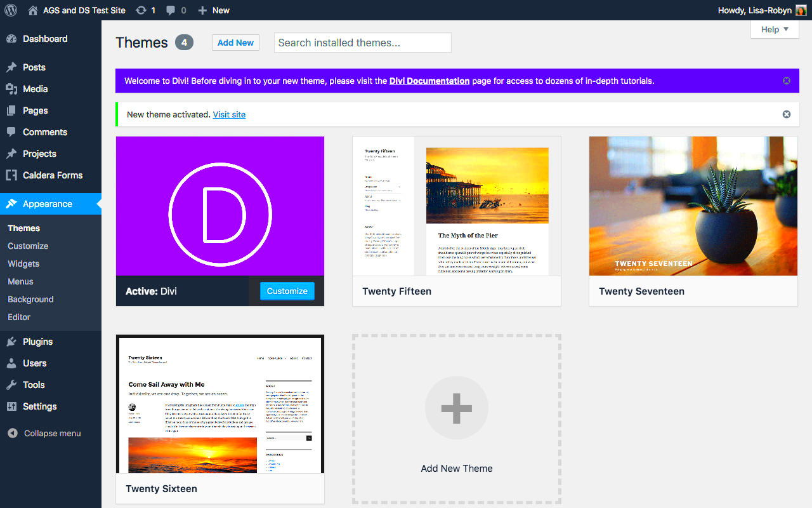Dismiss the New theme activated notice
Image resolution: width=812 pixels, height=508 pixels.
coord(787,114)
